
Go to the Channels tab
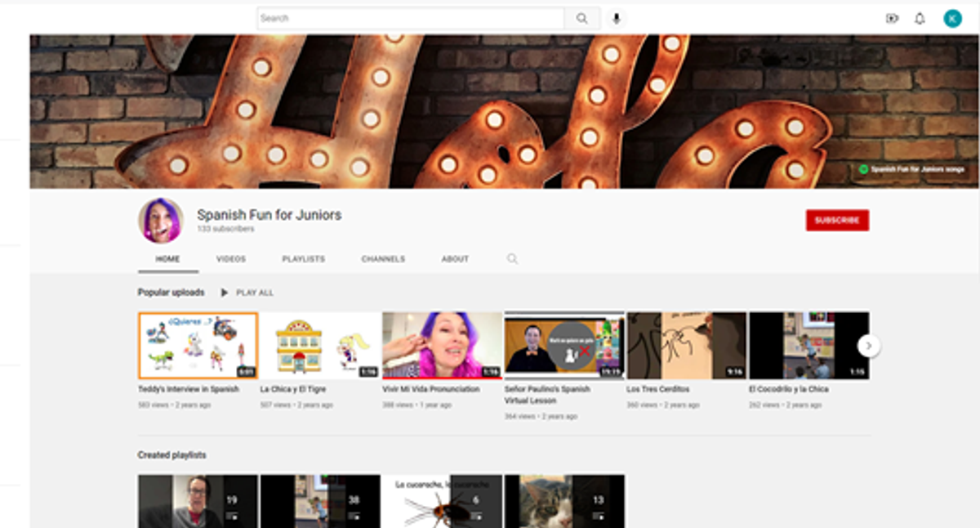tap(383, 259)
